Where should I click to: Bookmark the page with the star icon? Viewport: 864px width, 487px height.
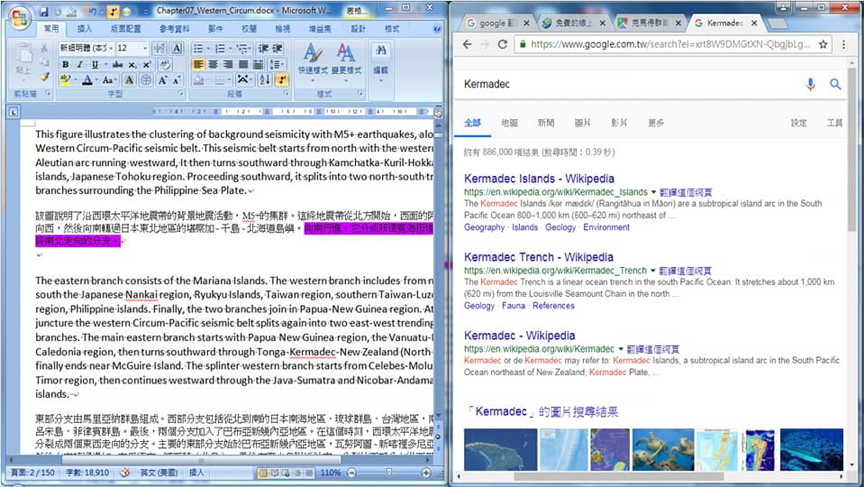click(x=823, y=45)
